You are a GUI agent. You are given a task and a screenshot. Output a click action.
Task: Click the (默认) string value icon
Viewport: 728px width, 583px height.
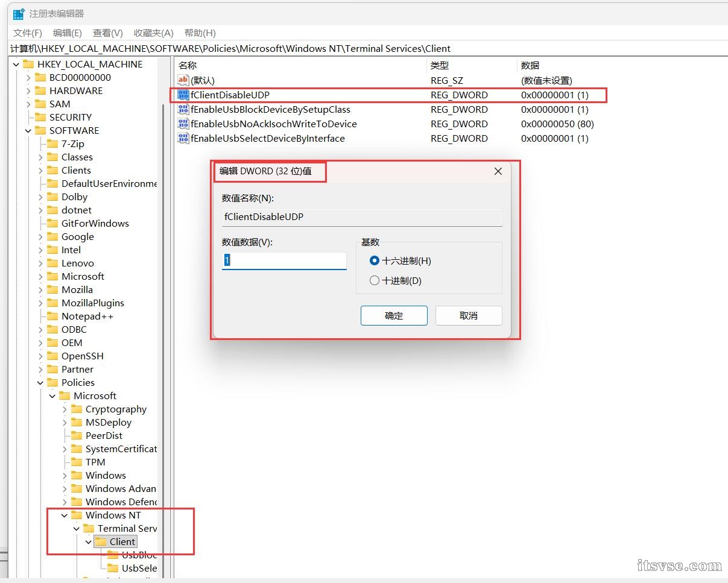[x=183, y=81]
